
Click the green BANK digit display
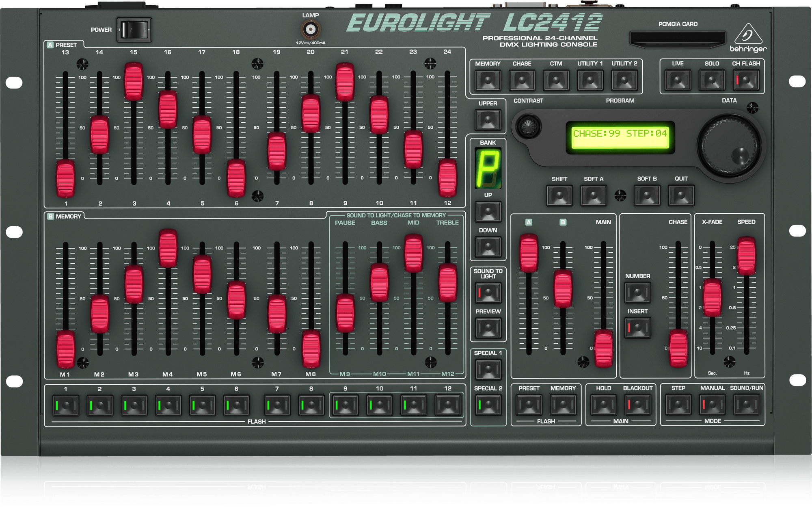tap(488, 168)
